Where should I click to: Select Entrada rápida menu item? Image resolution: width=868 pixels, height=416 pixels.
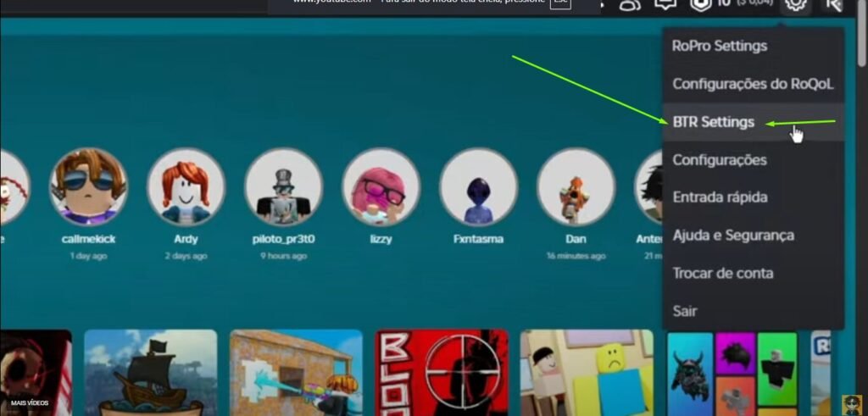[719, 197]
